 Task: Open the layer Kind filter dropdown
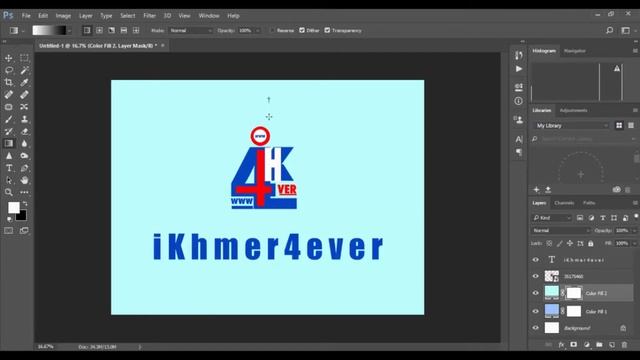click(551, 218)
